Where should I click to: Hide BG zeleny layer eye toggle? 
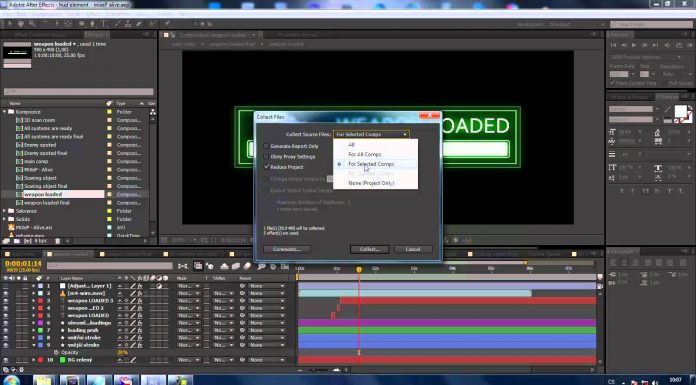(x=5, y=360)
